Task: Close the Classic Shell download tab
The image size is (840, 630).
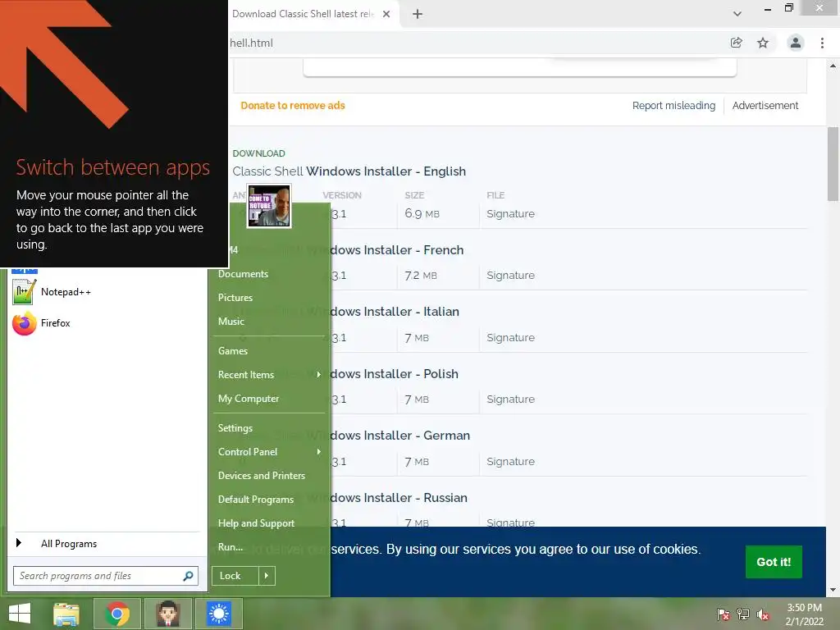Action: click(386, 14)
